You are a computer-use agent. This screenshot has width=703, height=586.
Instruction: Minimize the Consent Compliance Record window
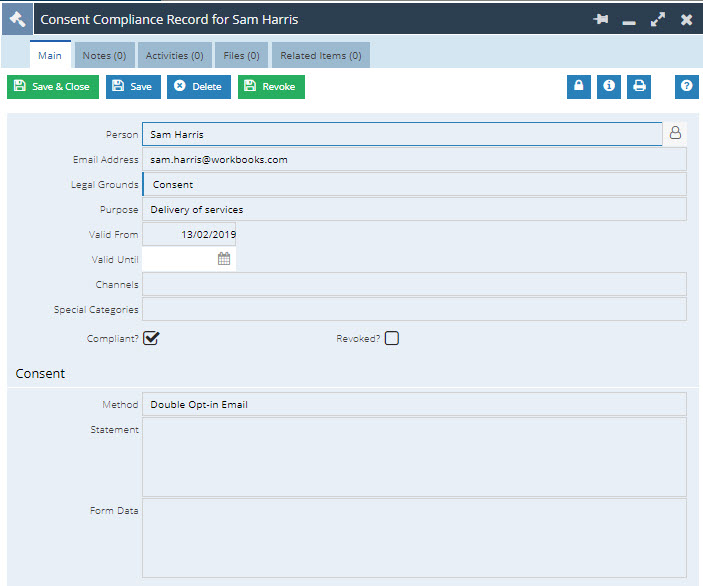pyautogui.click(x=629, y=22)
